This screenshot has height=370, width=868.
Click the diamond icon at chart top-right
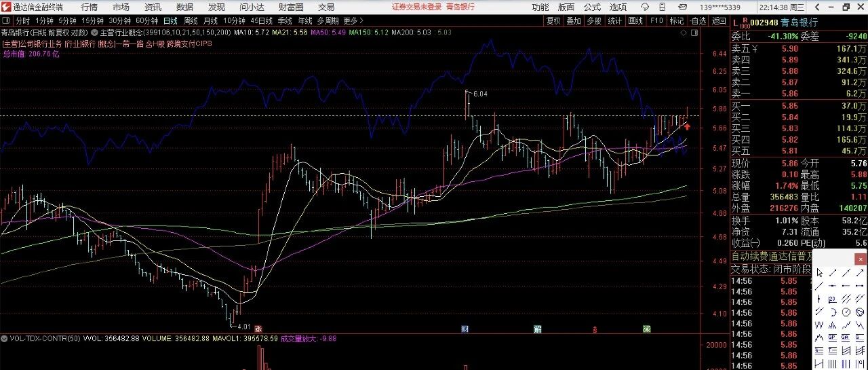(x=684, y=33)
